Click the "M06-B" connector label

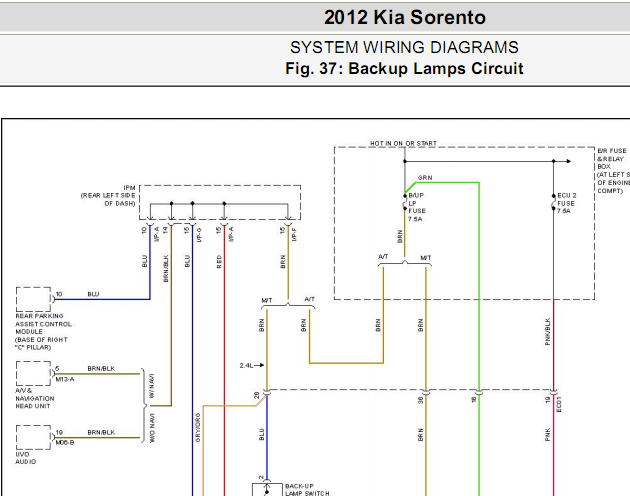click(65, 443)
